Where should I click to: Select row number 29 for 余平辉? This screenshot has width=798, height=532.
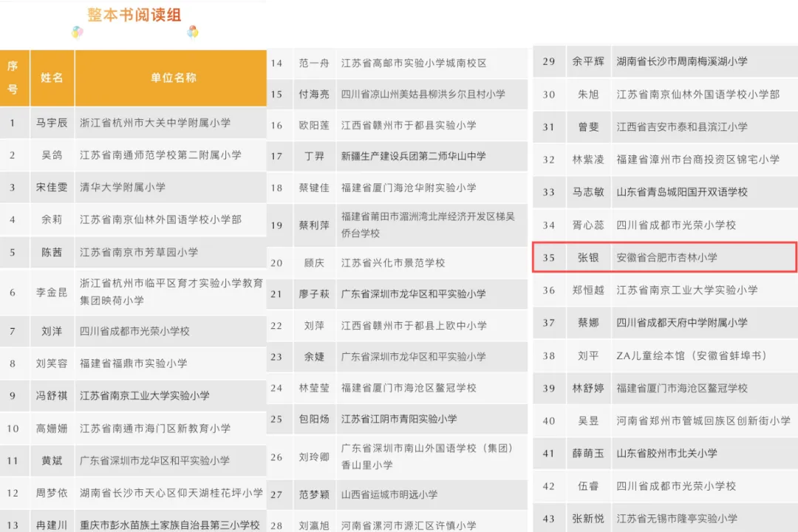549,61
